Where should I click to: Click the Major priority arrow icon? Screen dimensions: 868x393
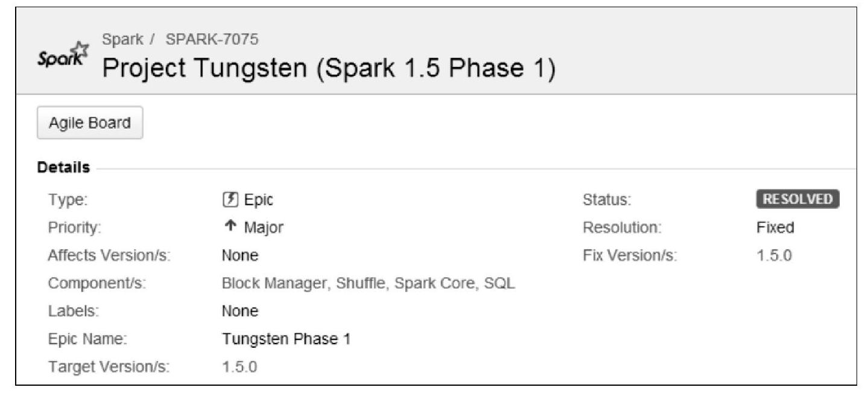point(230,228)
